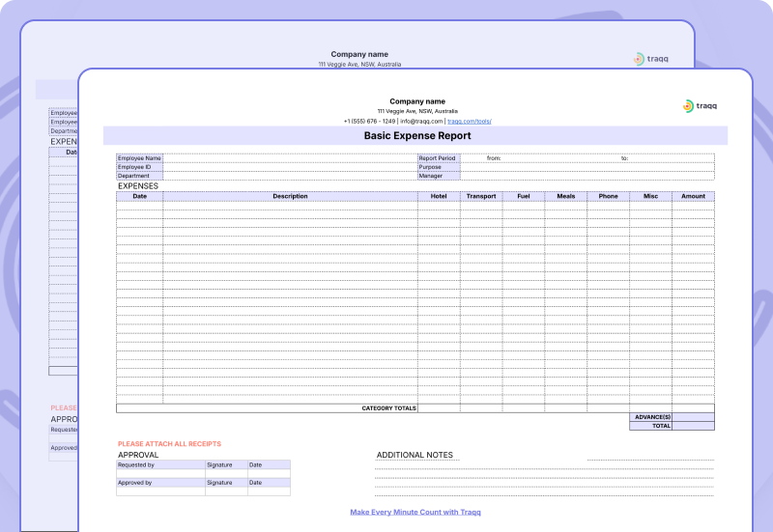Click the TOTAL label cell
773x532 pixels.
650,426
